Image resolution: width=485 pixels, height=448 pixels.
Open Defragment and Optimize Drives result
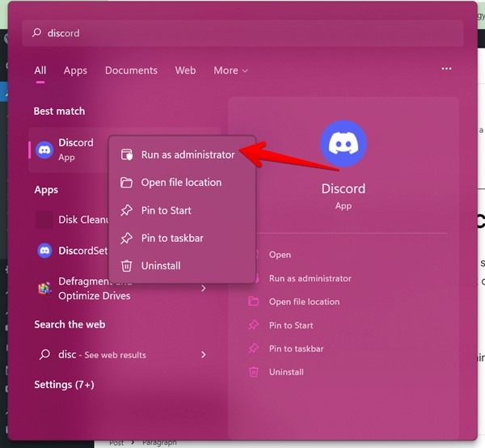pos(124,289)
